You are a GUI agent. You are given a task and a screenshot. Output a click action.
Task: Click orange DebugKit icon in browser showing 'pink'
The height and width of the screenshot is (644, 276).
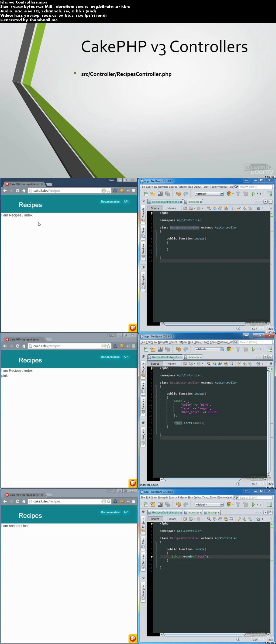point(133,483)
